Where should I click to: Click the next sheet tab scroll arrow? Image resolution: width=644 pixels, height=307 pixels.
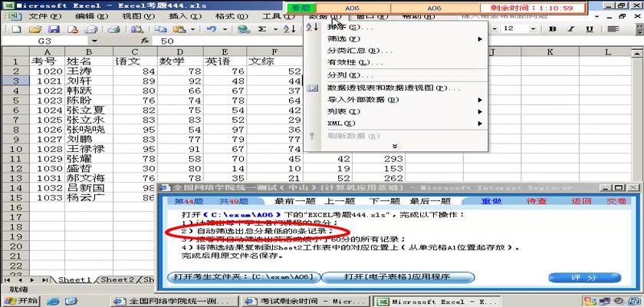[34, 280]
